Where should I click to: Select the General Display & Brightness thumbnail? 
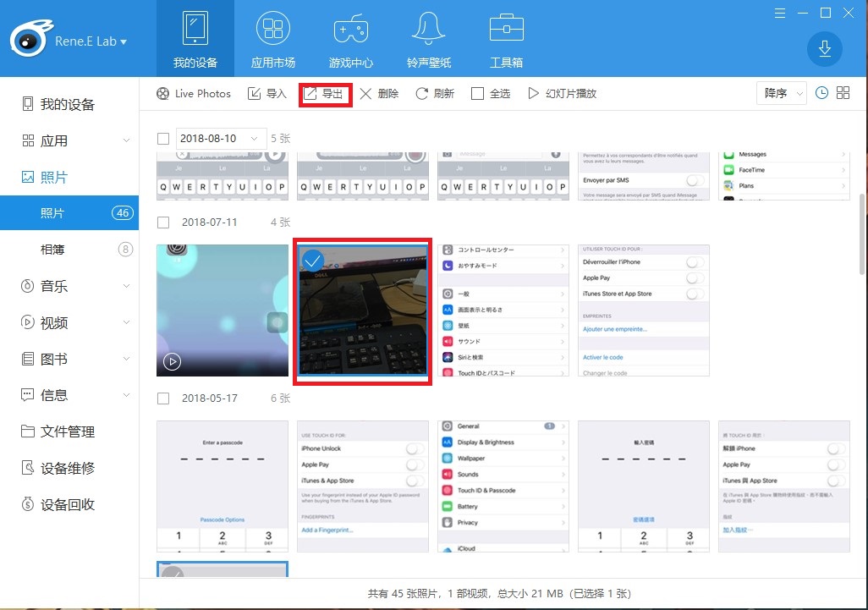point(503,486)
